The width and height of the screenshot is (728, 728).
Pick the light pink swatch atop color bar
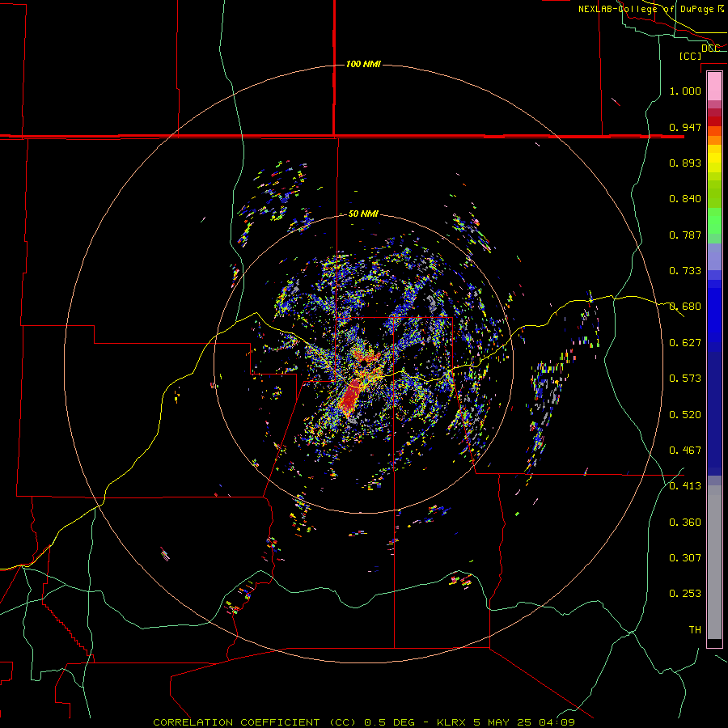714,87
